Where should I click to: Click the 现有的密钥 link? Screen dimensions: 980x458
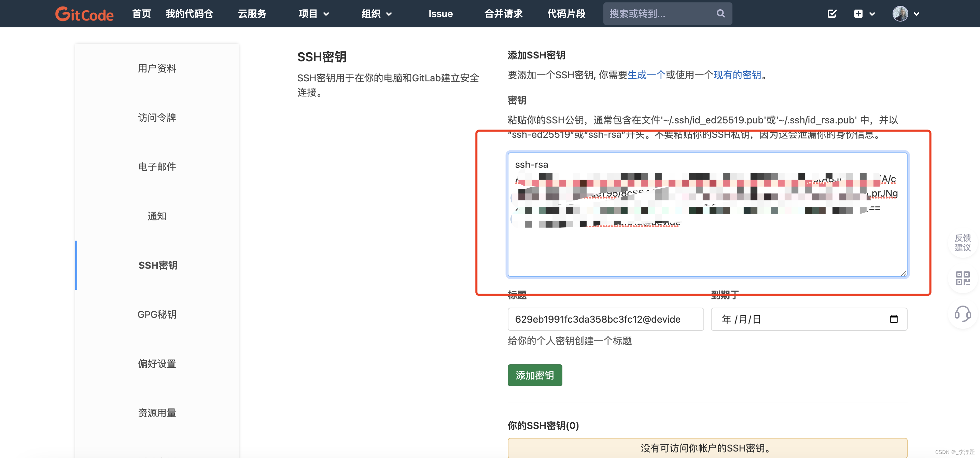point(737,75)
